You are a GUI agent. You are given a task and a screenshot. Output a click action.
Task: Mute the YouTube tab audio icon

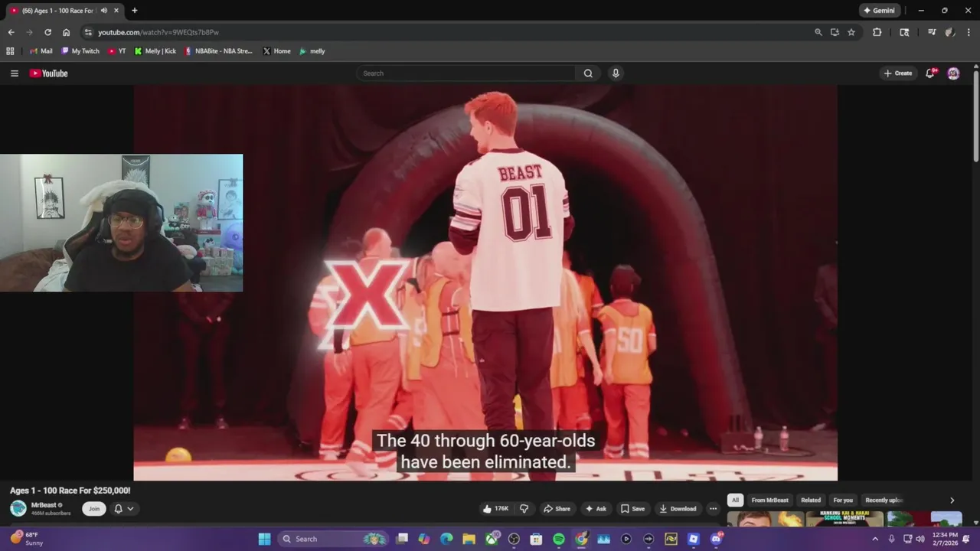(x=104, y=11)
